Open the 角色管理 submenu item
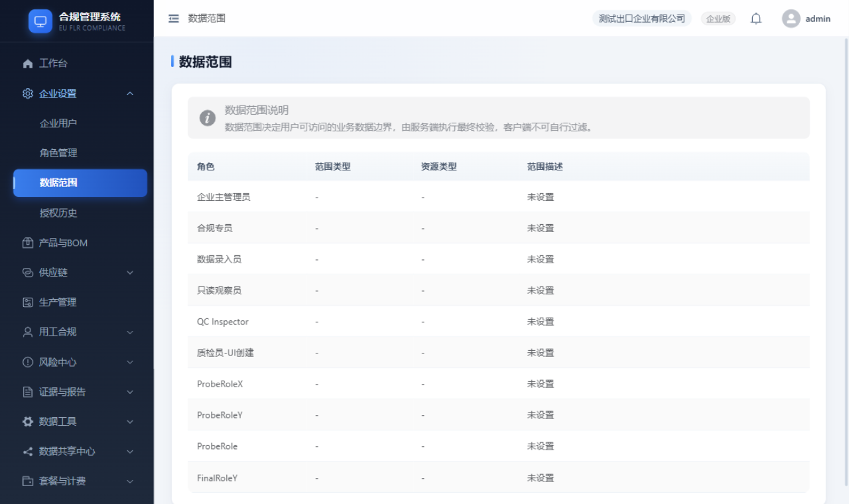This screenshot has width=849, height=504. [x=80, y=153]
